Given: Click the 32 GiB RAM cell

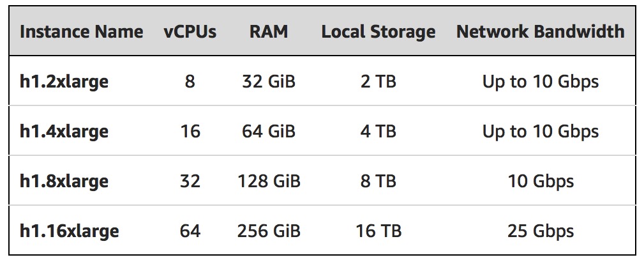Looking at the screenshot, I should pos(269,81).
